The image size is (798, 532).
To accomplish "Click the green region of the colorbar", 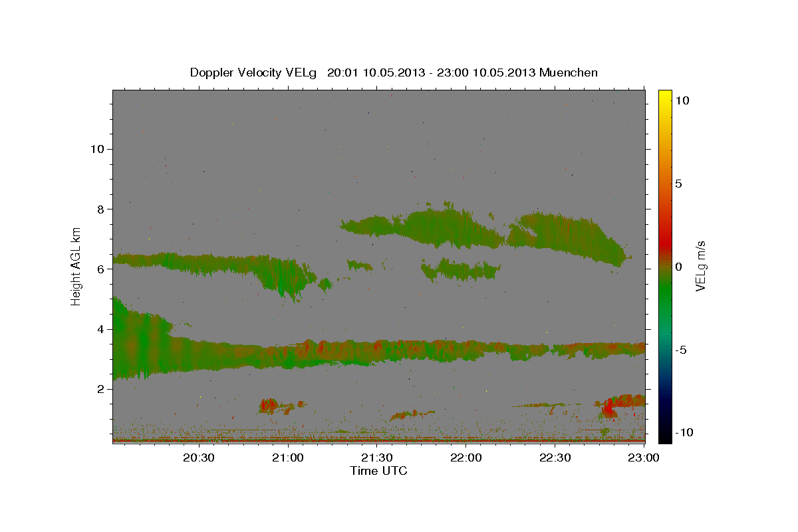I will pyautogui.click(x=664, y=293).
